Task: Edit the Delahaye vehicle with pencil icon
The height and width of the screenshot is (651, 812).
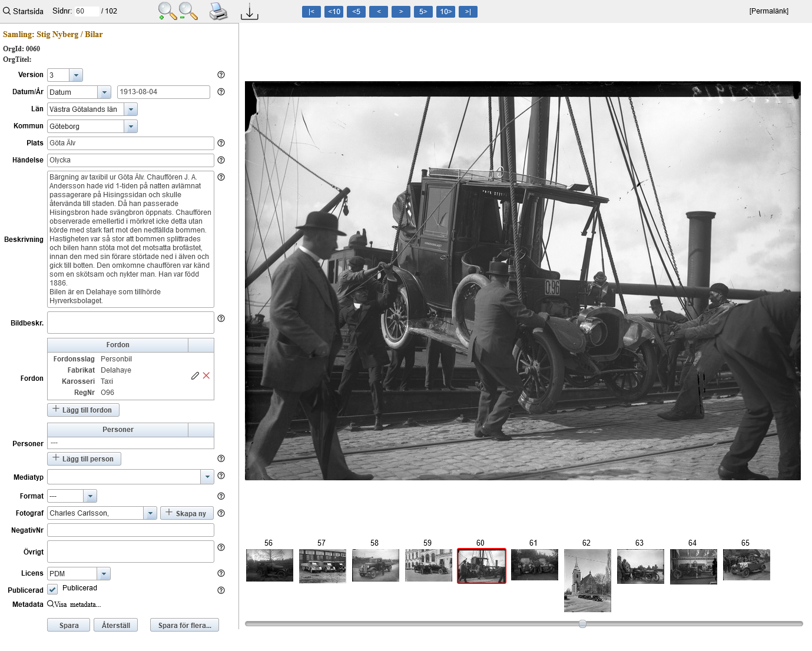Action: [x=195, y=376]
